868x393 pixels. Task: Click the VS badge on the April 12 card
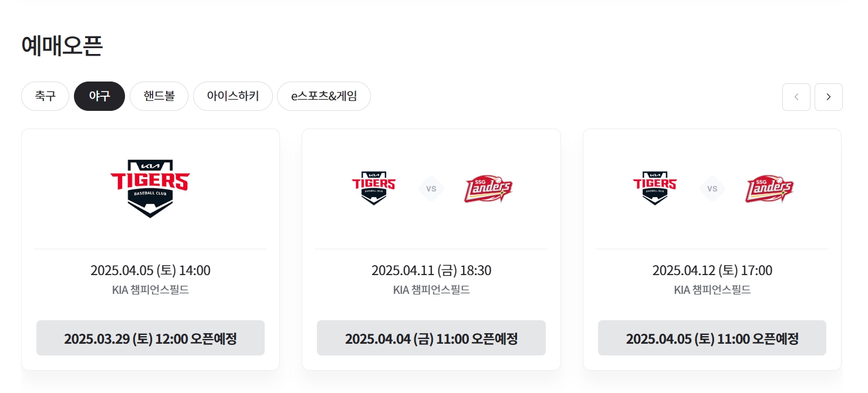coord(712,188)
